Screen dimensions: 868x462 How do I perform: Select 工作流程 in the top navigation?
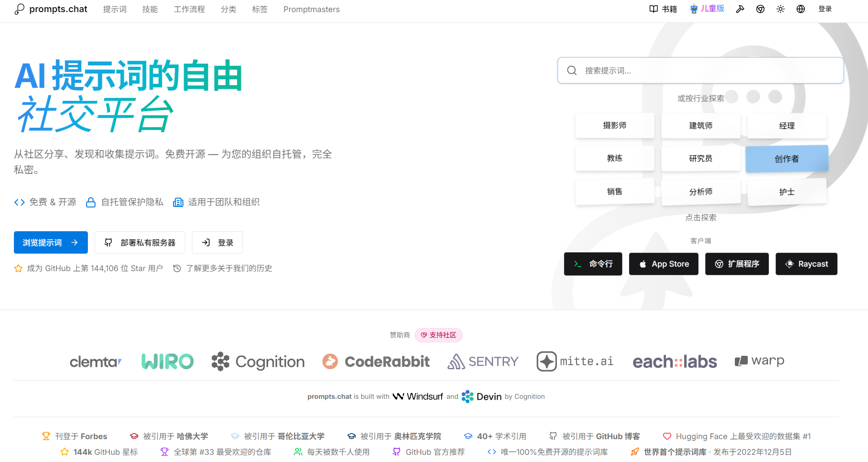tap(189, 9)
